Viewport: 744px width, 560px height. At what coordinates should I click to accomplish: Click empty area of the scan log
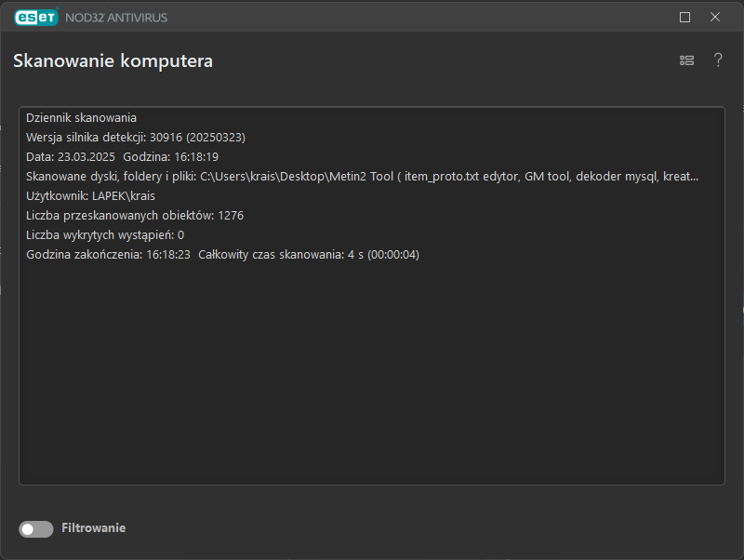(372, 372)
